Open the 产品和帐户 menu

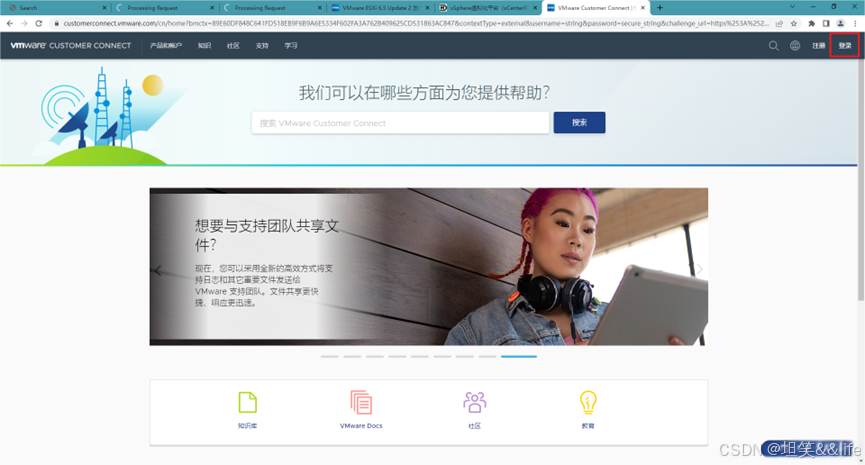(x=165, y=46)
